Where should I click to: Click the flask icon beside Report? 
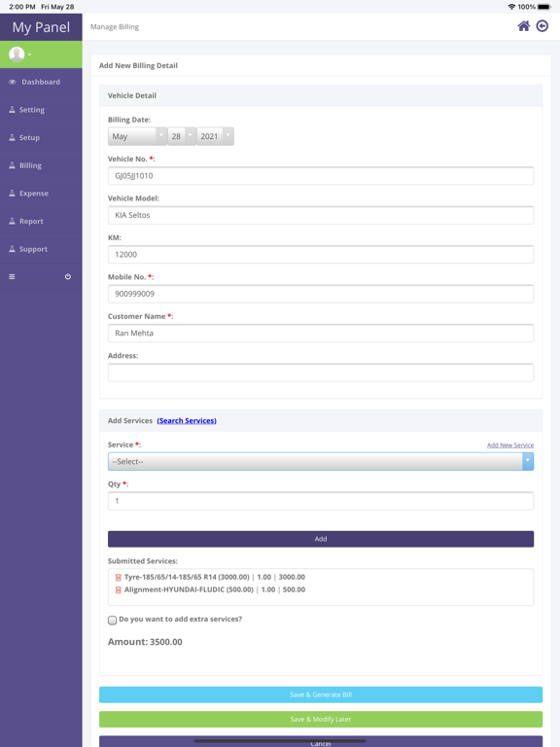(12, 221)
